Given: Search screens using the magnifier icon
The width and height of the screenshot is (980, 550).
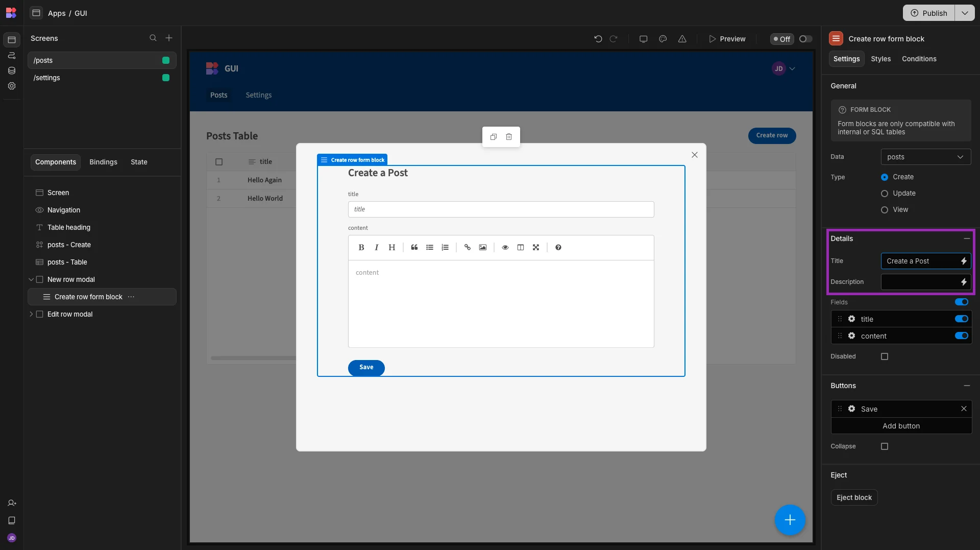Looking at the screenshot, I should pos(153,38).
